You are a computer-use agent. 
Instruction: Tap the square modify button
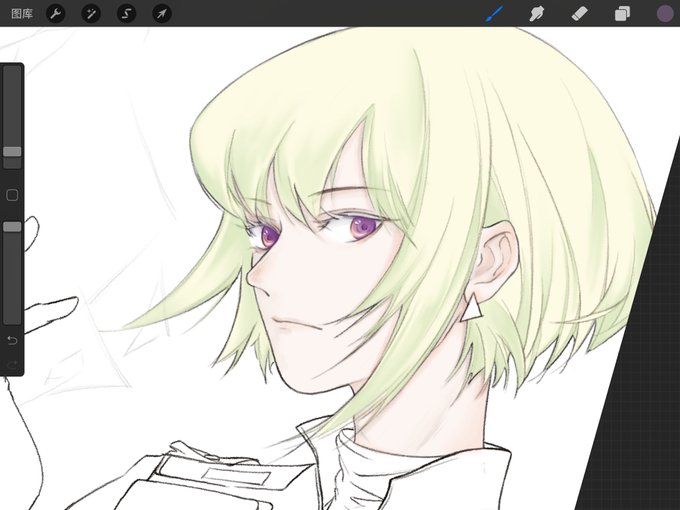point(12,195)
